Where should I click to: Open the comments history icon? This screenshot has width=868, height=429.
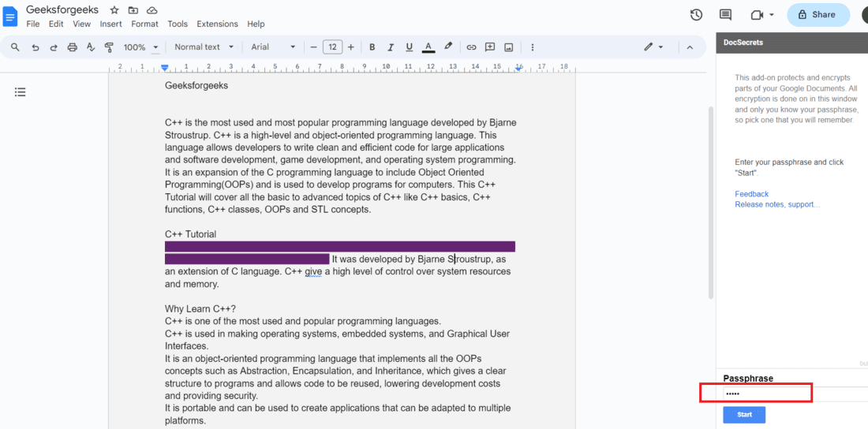725,15
